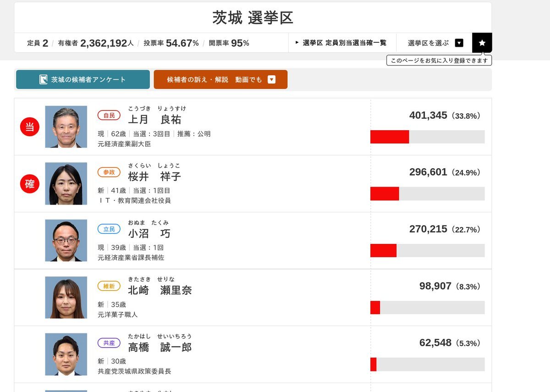Click the star favorite icon

(x=482, y=43)
